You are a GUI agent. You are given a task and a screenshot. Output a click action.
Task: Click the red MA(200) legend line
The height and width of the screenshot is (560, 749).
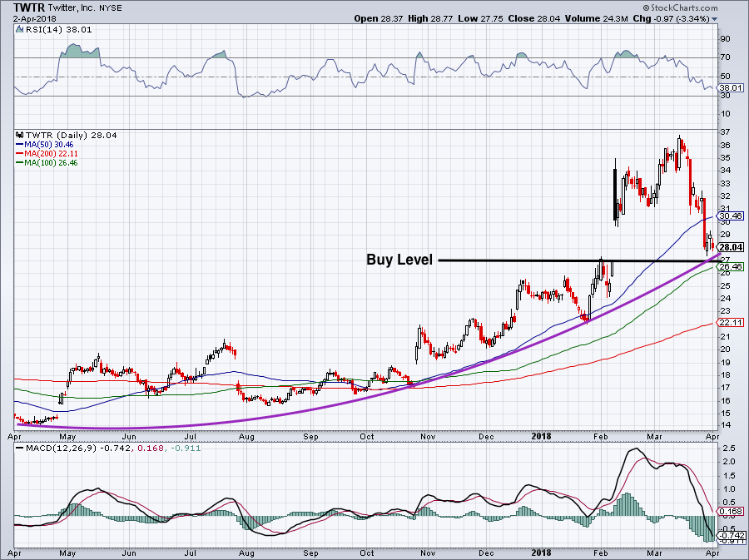click(19, 154)
